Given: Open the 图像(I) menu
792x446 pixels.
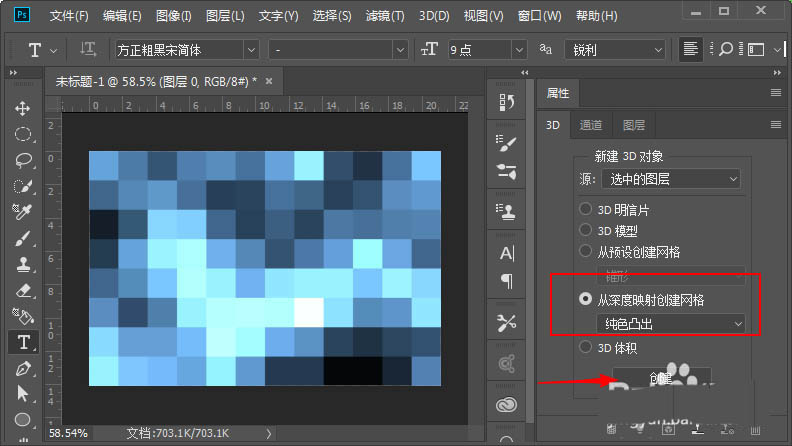Looking at the screenshot, I should tap(173, 16).
